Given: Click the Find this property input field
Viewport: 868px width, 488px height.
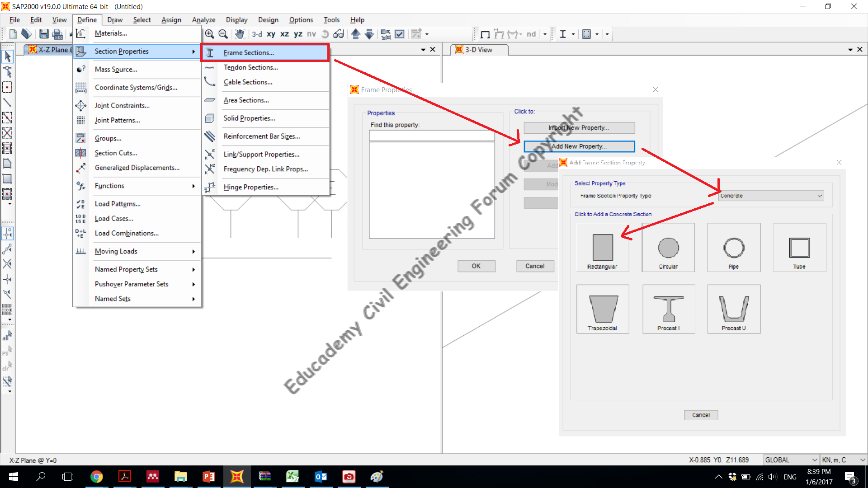Looking at the screenshot, I should pyautogui.click(x=432, y=136).
